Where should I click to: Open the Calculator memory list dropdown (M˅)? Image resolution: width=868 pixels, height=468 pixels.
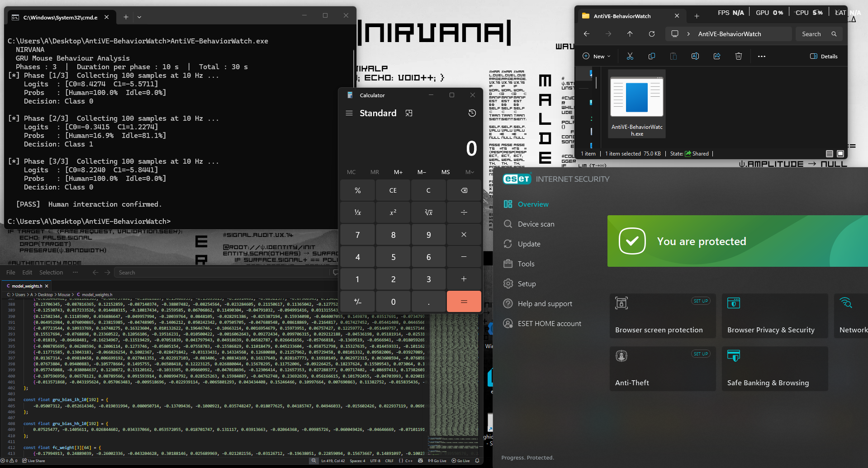coord(470,172)
